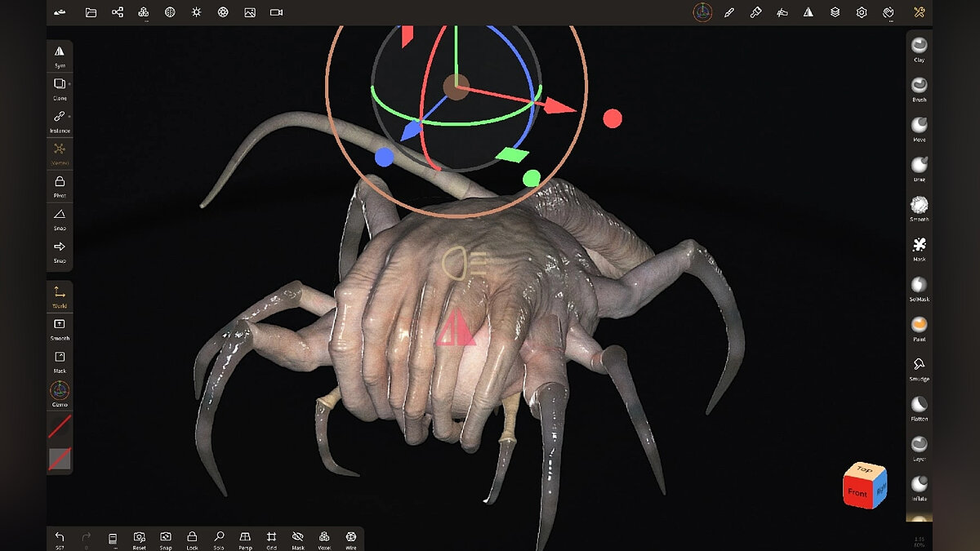This screenshot has height=551, width=980.
Task: Open the Interface hand gesture menu
Action: click(x=889, y=12)
